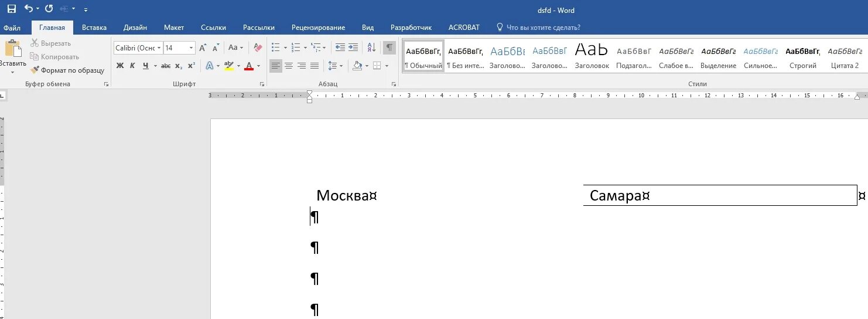Switch to the Дизайн tab

pyautogui.click(x=135, y=28)
